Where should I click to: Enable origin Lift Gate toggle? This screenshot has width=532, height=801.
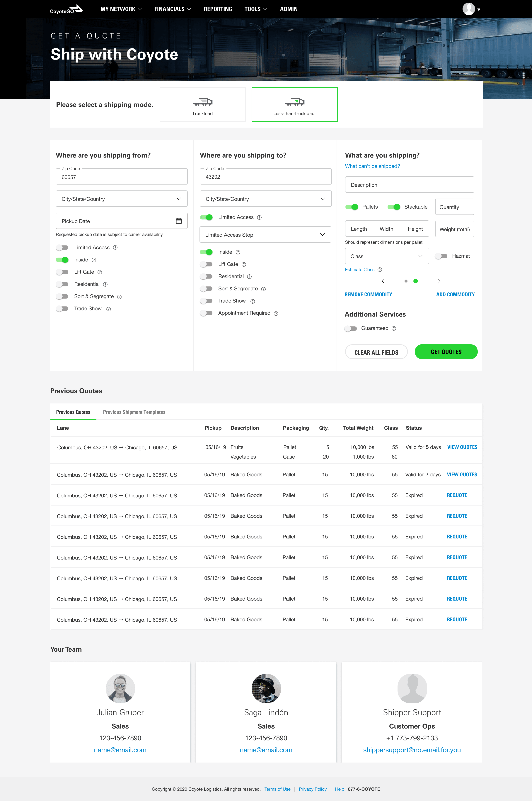coord(62,272)
